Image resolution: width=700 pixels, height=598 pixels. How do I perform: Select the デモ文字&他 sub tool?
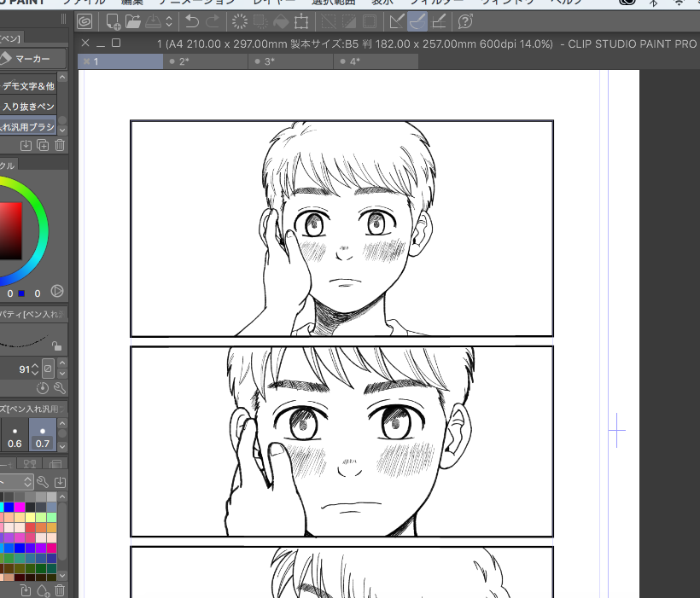pyautogui.click(x=28, y=85)
